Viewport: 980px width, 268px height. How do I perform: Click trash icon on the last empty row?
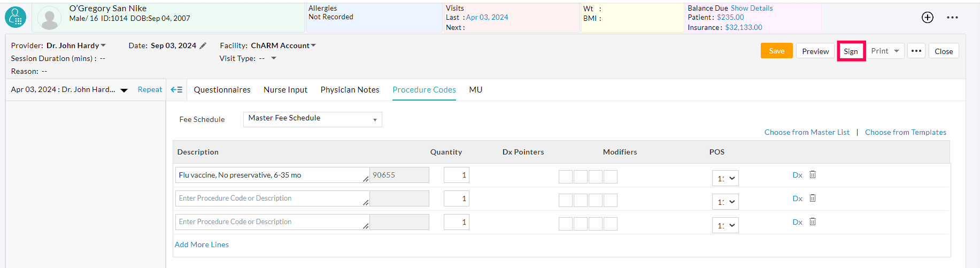pyautogui.click(x=813, y=222)
